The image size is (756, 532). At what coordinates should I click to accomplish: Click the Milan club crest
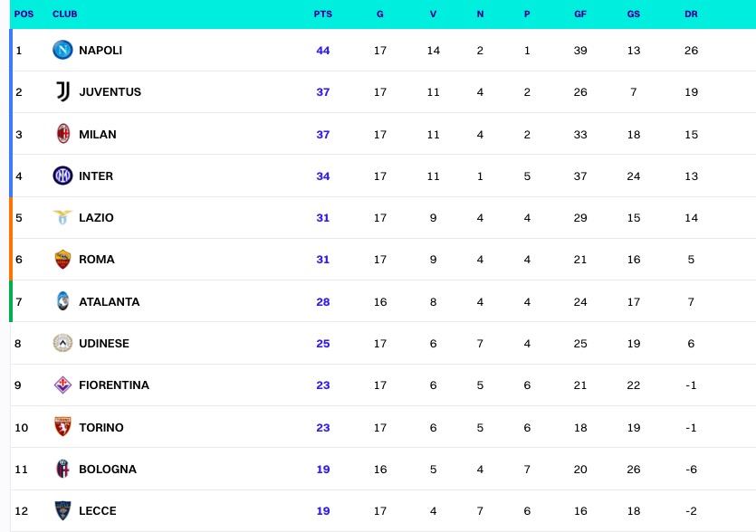(x=62, y=134)
